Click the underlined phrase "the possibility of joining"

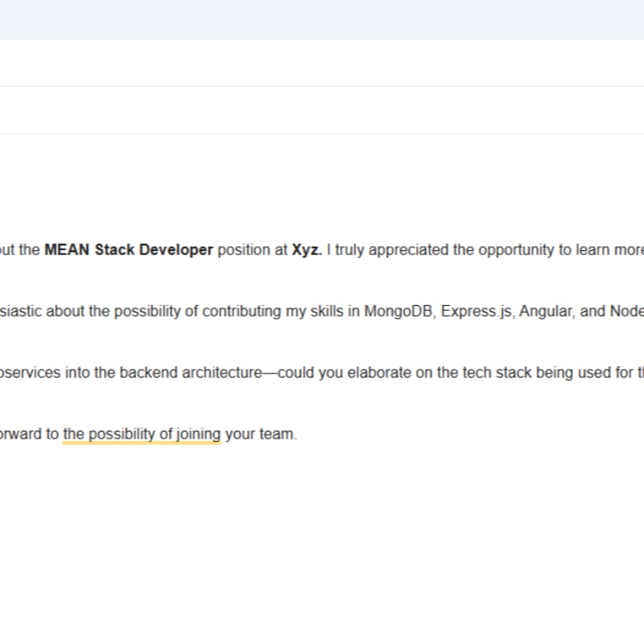142,434
